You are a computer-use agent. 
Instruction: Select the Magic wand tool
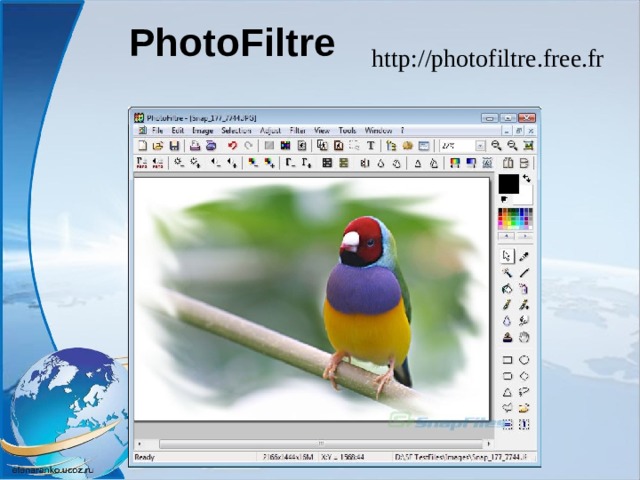tap(507, 273)
